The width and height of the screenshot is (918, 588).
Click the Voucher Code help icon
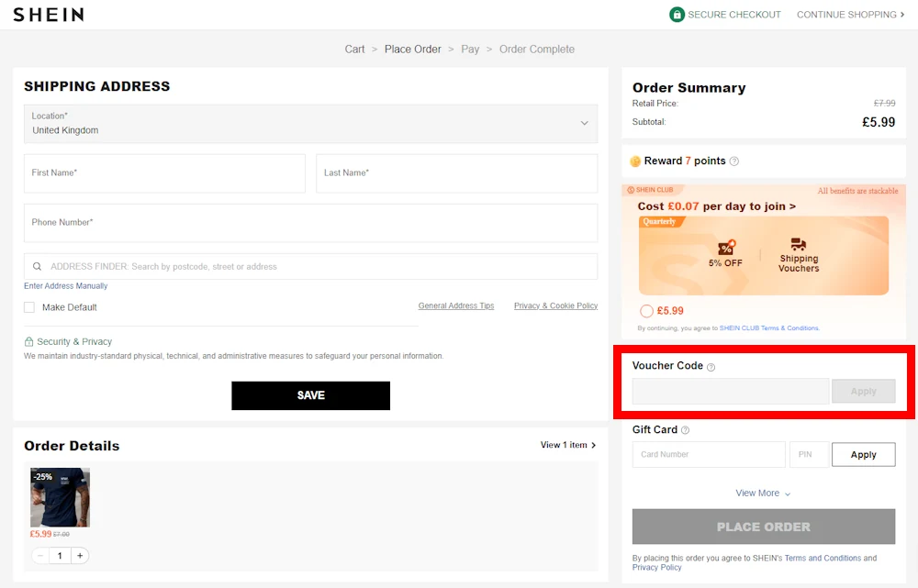(711, 368)
